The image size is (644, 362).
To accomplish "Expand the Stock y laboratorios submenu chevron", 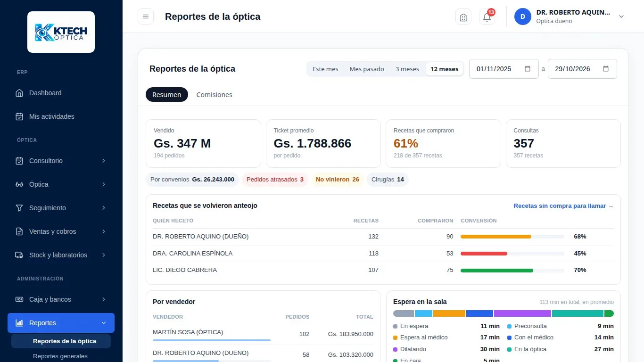I will tap(103, 255).
